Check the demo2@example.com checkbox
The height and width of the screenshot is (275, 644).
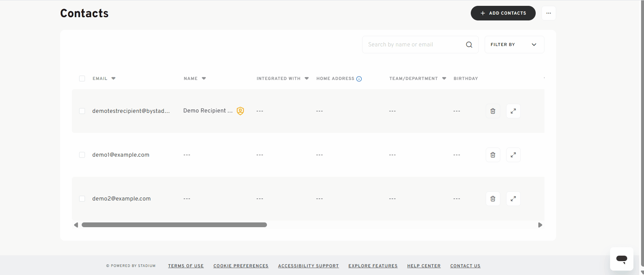[x=82, y=199]
